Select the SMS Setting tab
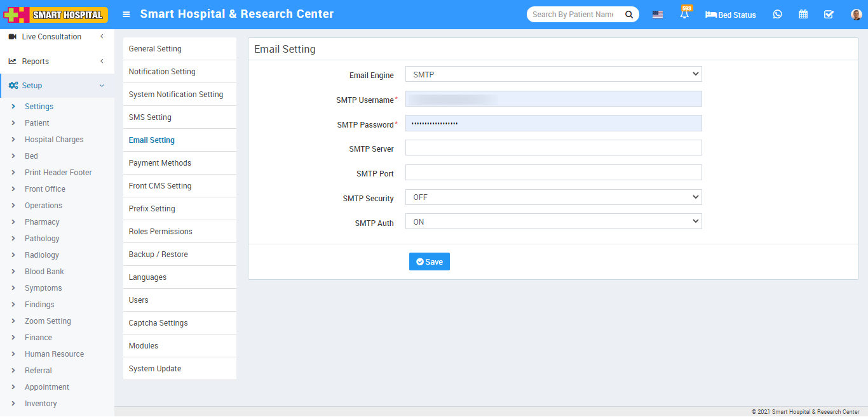868x417 pixels. click(x=150, y=117)
